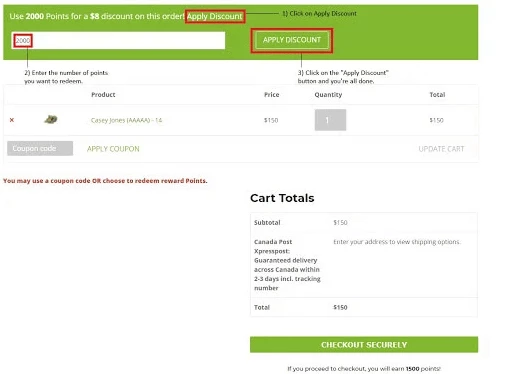Click the UPDATE CART button
This screenshot has height=374, width=507.
click(x=441, y=149)
